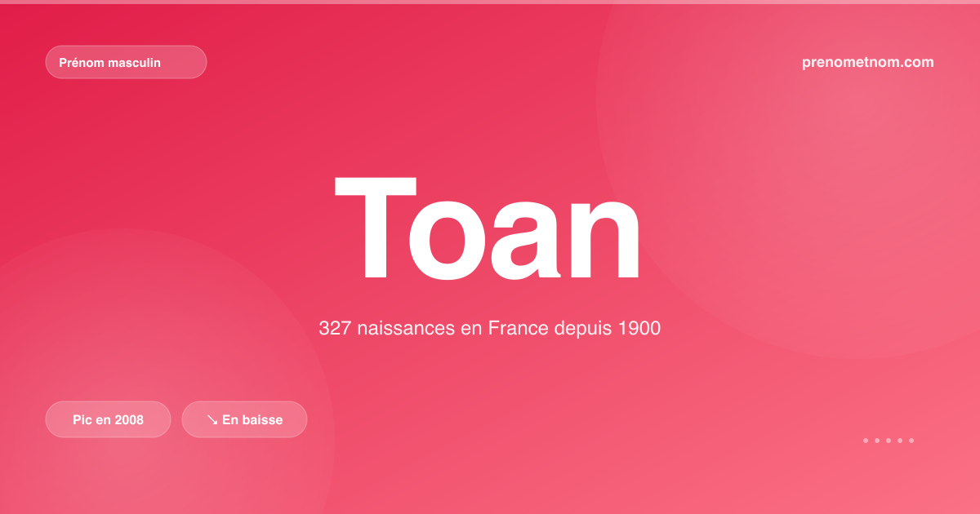Click the "Prénom masculin" pill badge
Image resolution: width=980 pixels, height=514 pixels.
click(x=126, y=62)
